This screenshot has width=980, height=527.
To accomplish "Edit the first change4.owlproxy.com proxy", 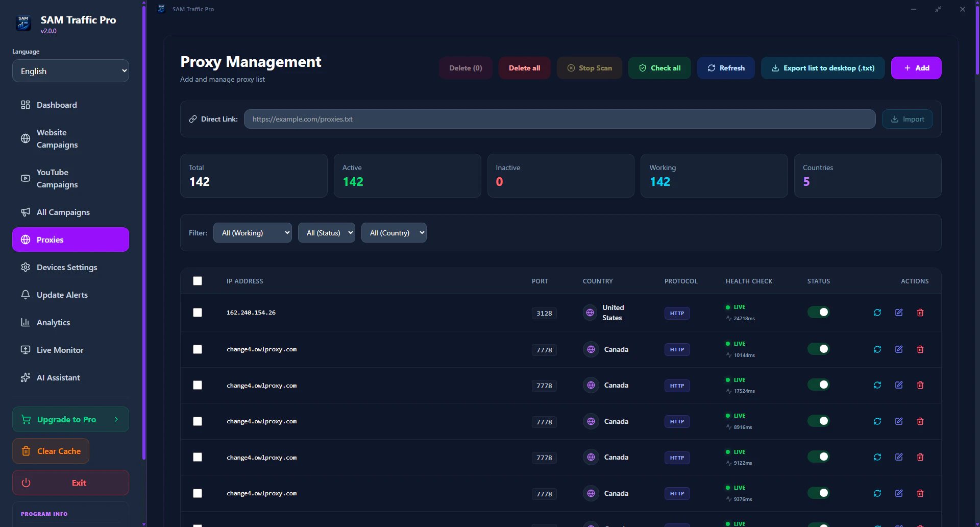I will click(898, 349).
